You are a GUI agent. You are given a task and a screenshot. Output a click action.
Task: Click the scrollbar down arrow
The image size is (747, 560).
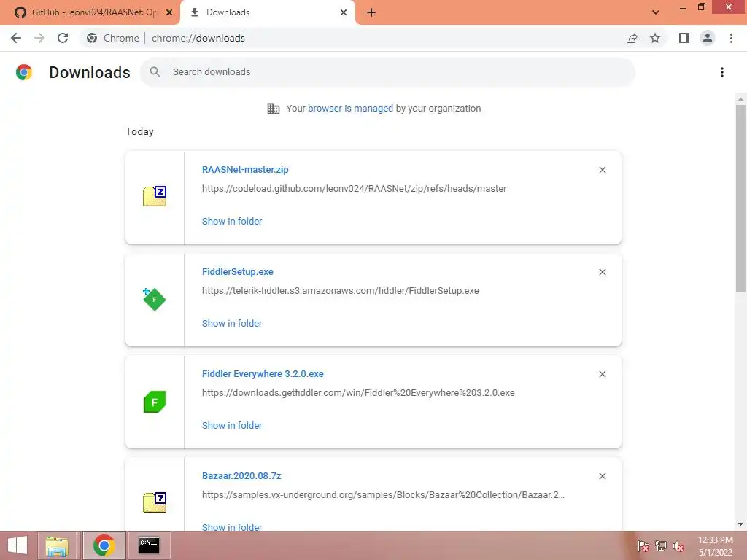coord(740,524)
